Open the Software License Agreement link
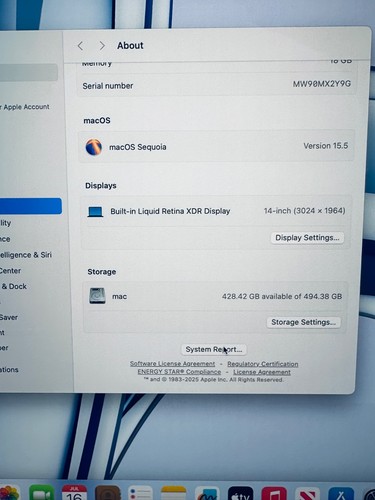 click(x=172, y=364)
